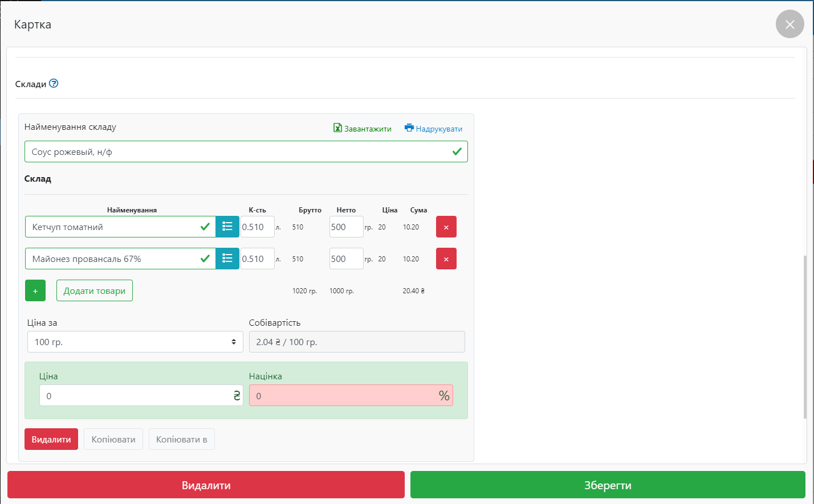Remove the Майонез провансаль ingredient row
The width and height of the screenshot is (814, 504).
coord(446,259)
